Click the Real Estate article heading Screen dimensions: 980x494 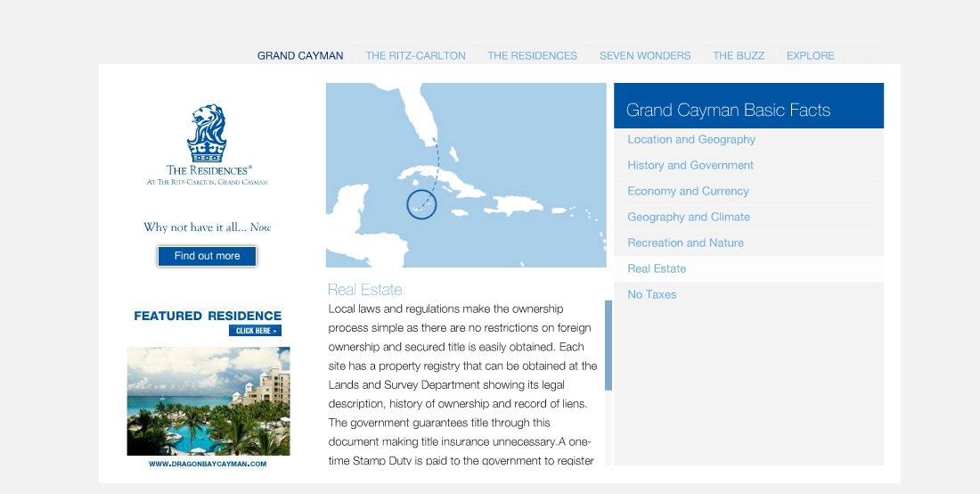click(x=365, y=290)
